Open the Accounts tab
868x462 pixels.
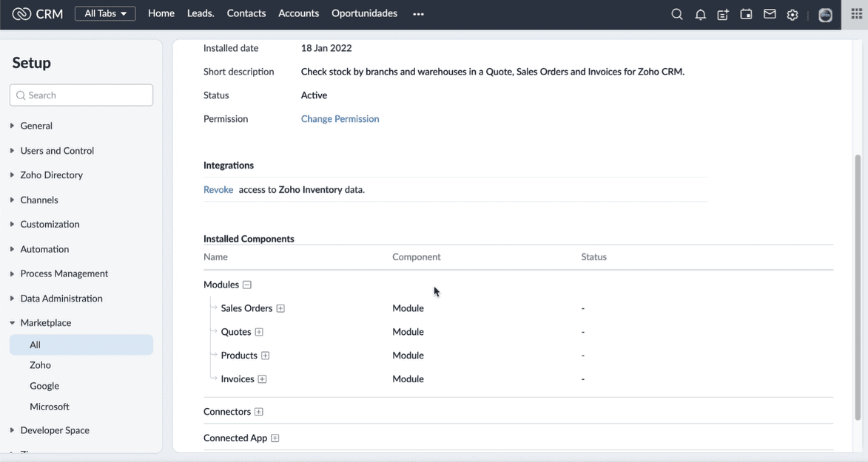point(298,13)
